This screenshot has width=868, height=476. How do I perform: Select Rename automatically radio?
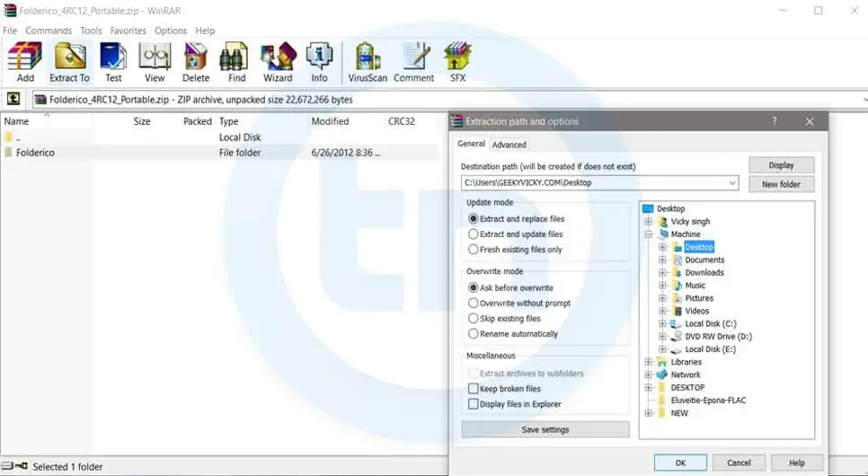(474, 334)
